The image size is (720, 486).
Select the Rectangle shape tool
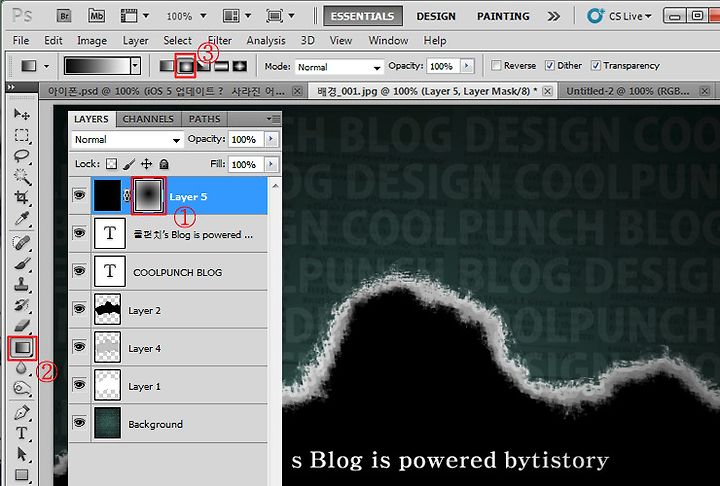tap(22, 475)
